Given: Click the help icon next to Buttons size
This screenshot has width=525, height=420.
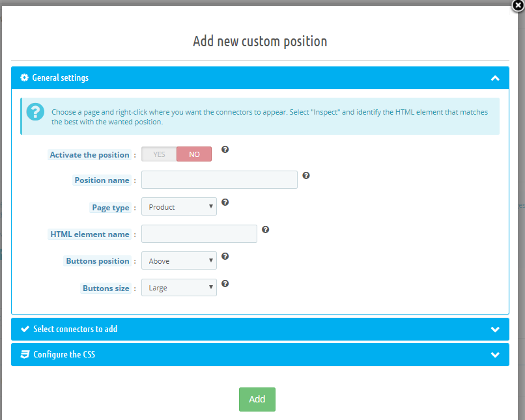Looking at the screenshot, I should 225,283.
